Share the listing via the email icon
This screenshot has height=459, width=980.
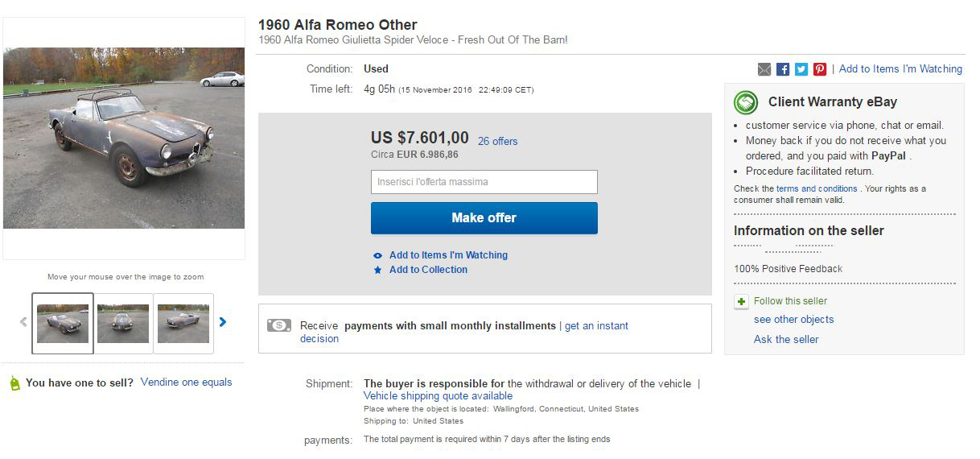[764, 69]
